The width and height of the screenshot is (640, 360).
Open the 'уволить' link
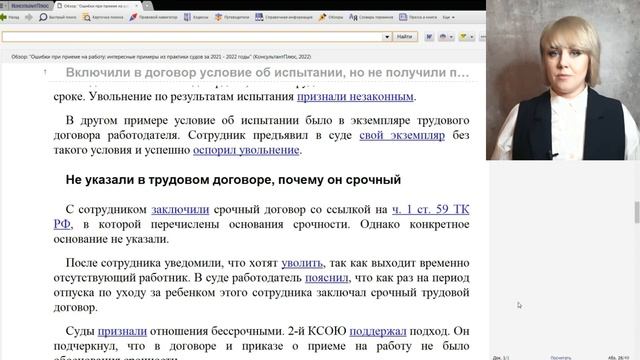[x=302, y=263]
